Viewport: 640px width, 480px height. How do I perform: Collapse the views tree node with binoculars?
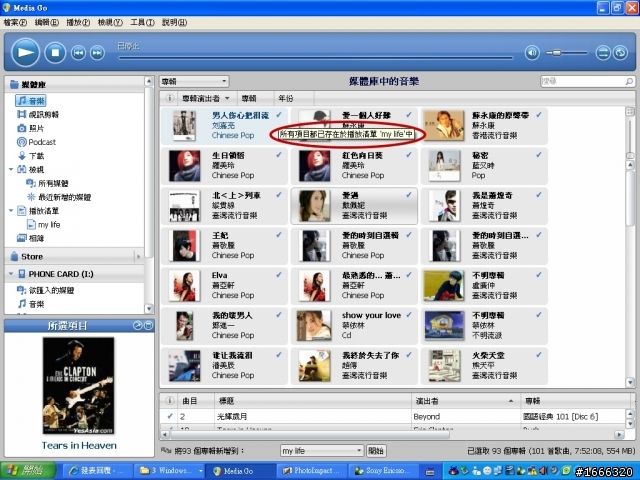click(11, 169)
